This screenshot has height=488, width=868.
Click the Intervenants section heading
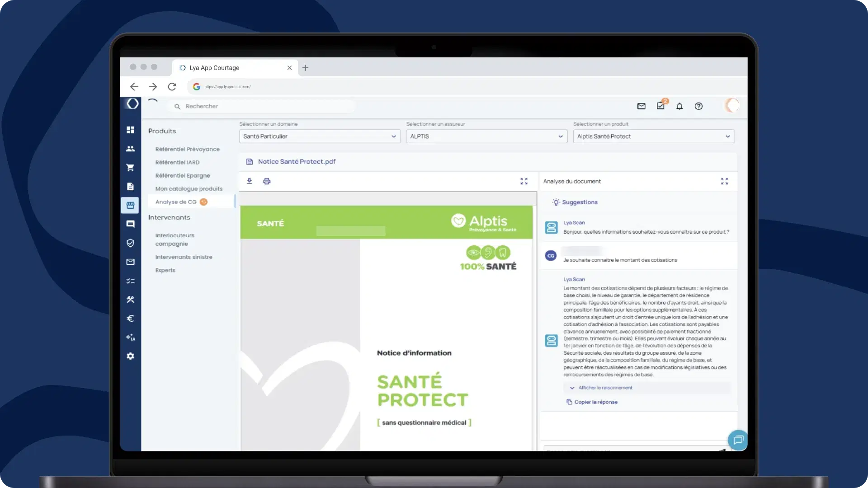(169, 217)
